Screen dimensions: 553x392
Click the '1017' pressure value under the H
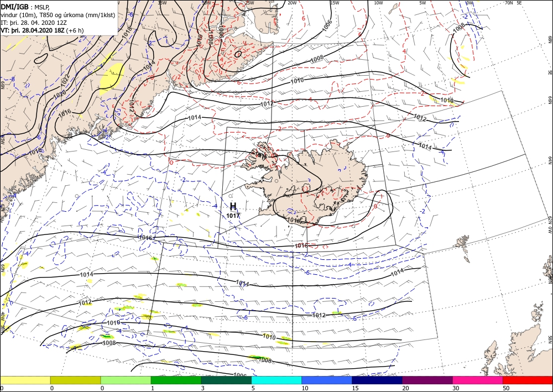tap(233, 216)
